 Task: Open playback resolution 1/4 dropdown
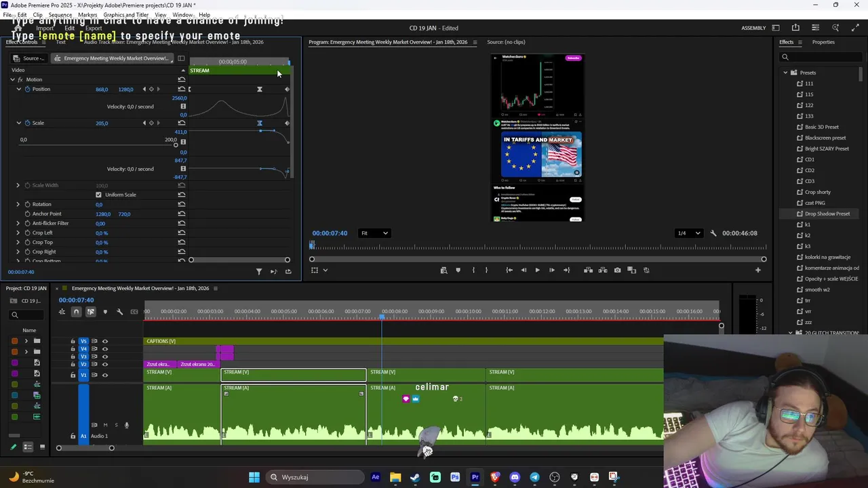pyautogui.click(x=690, y=233)
